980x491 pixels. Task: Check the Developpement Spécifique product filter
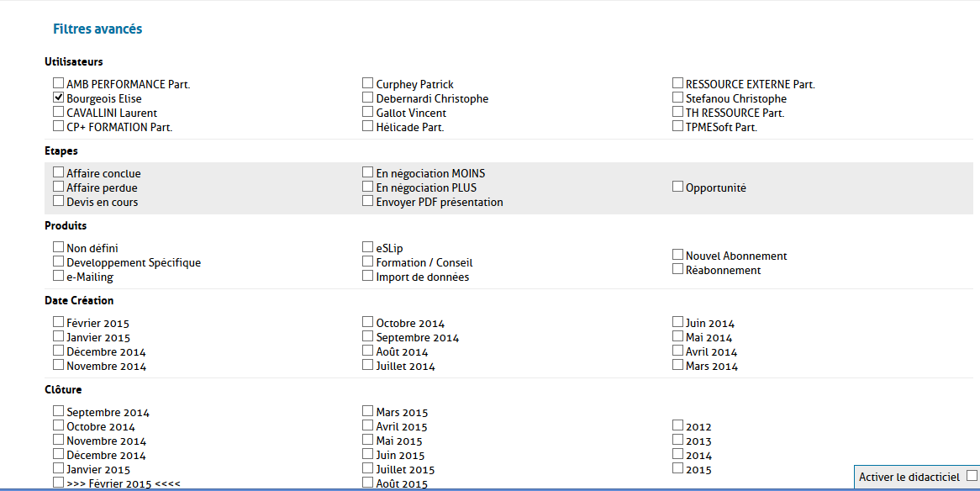(59, 261)
